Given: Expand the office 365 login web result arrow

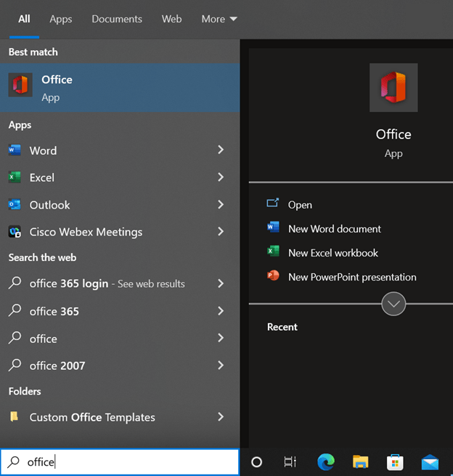Looking at the screenshot, I should (221, 283).
